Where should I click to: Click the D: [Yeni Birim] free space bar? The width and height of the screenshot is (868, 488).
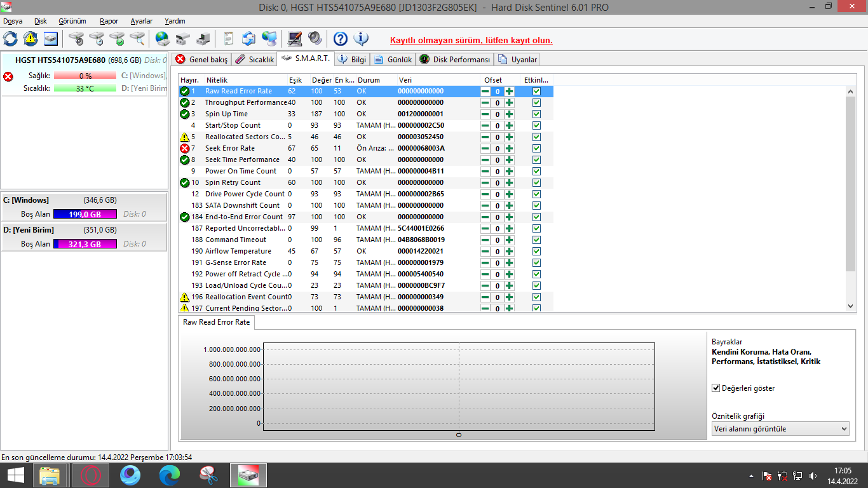click(85, 244)
